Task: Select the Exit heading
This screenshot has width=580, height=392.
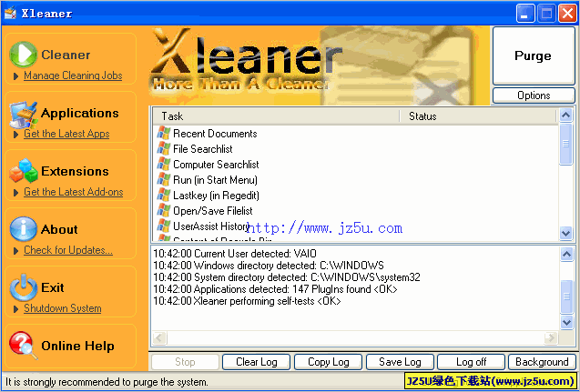Action: 53,287
